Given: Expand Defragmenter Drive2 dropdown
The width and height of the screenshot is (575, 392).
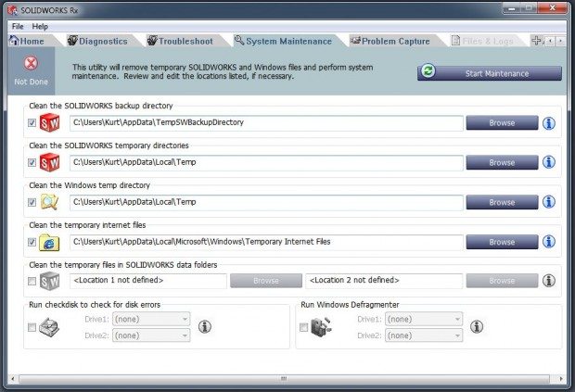Looking at the screenshot, I should click(x=422, y=335).
